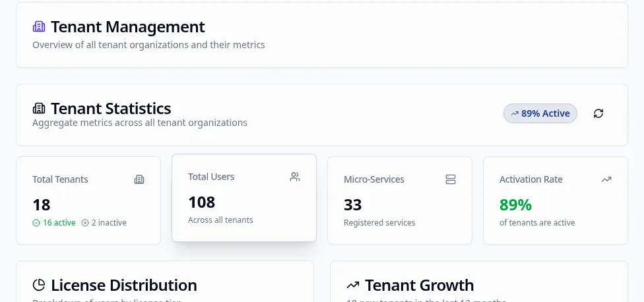Click the 89% Active badge

tap(540, 113)
